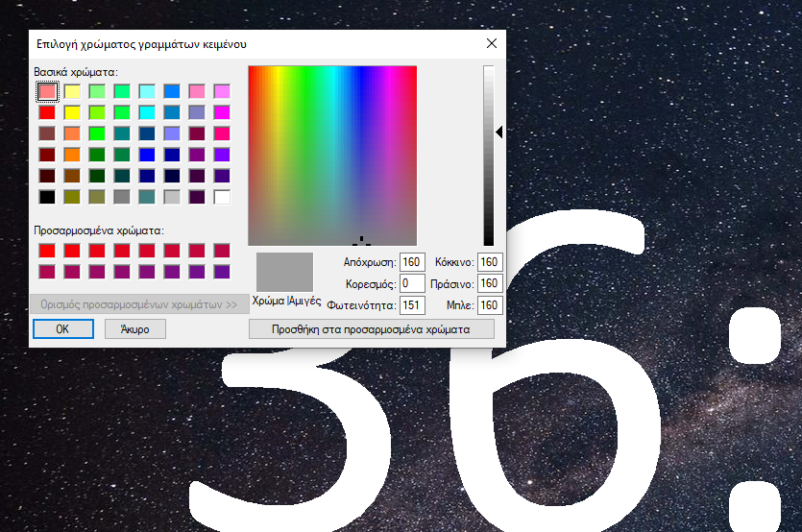
Task: Select the silver light gray basic swatch
Action: (x=172, y=197)
